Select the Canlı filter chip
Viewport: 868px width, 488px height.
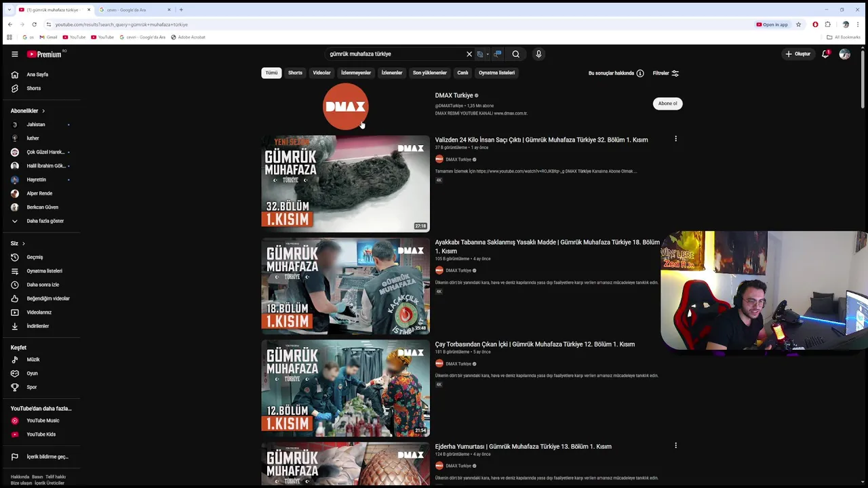[x=462, y=73]
